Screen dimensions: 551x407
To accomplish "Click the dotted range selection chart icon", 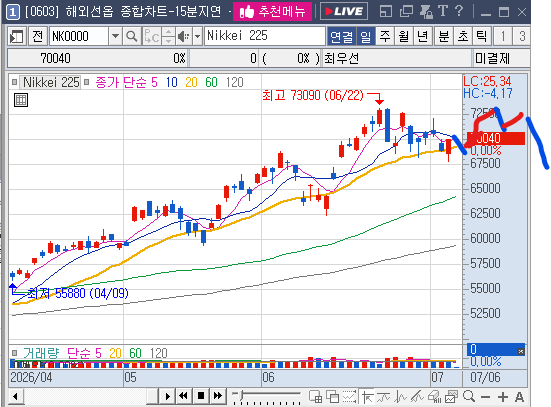I will click(x=349, y=397).
